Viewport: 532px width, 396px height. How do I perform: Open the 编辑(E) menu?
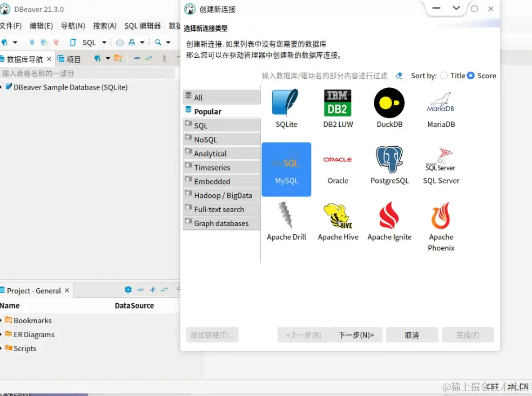point(41,26)
